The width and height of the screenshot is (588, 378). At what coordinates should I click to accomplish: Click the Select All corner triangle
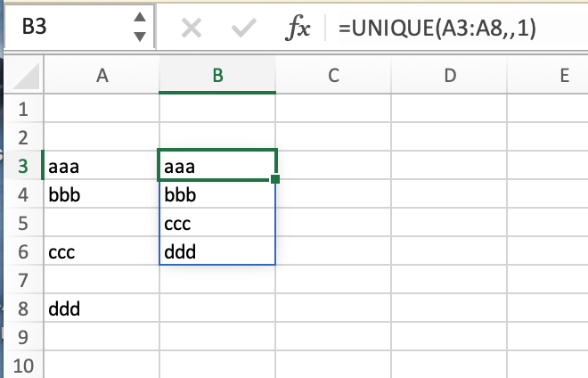[25, 76]
